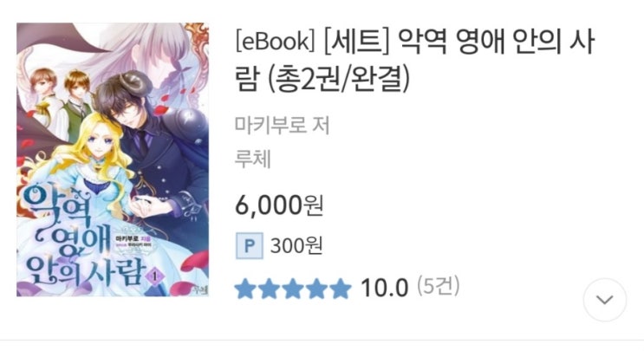The image size is (644, 351).
Task: Click the blue P points icon
Action: point(249,246)
